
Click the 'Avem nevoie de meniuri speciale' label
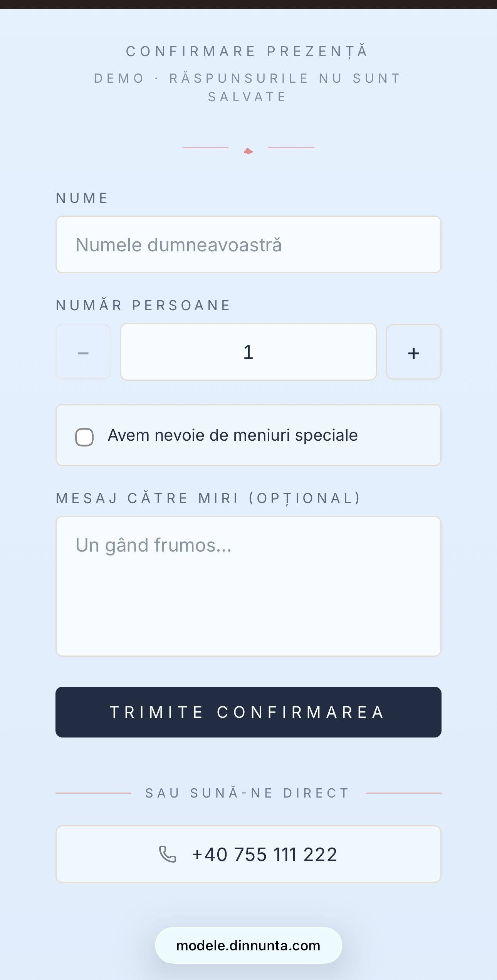[x=233, y=435]
